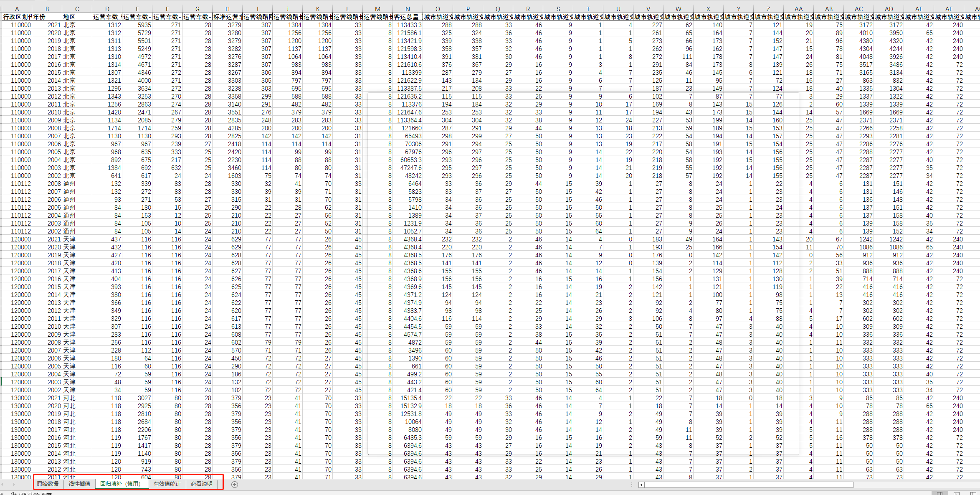Select the 回归填补（慎用） sheet tab

121,484
